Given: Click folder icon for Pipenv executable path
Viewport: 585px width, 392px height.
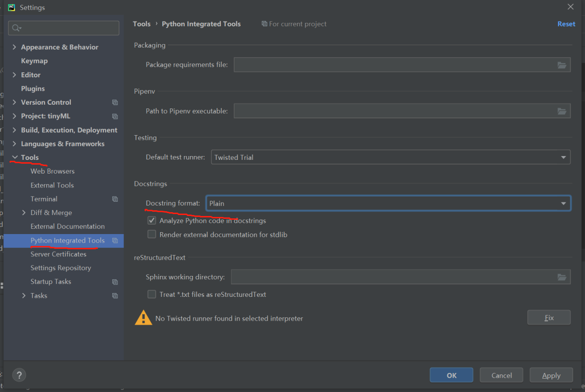Looking at the screenshot, I should (x=562, y=111).
